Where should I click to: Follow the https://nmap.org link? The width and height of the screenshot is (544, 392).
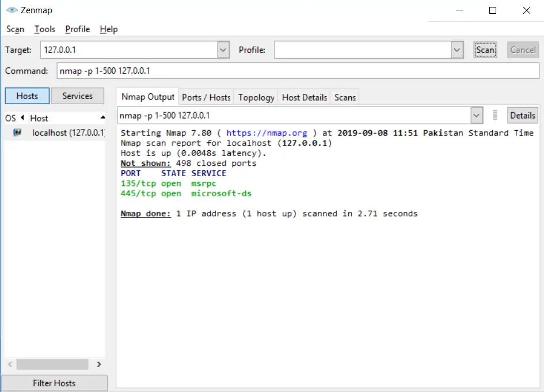point(267,133)
